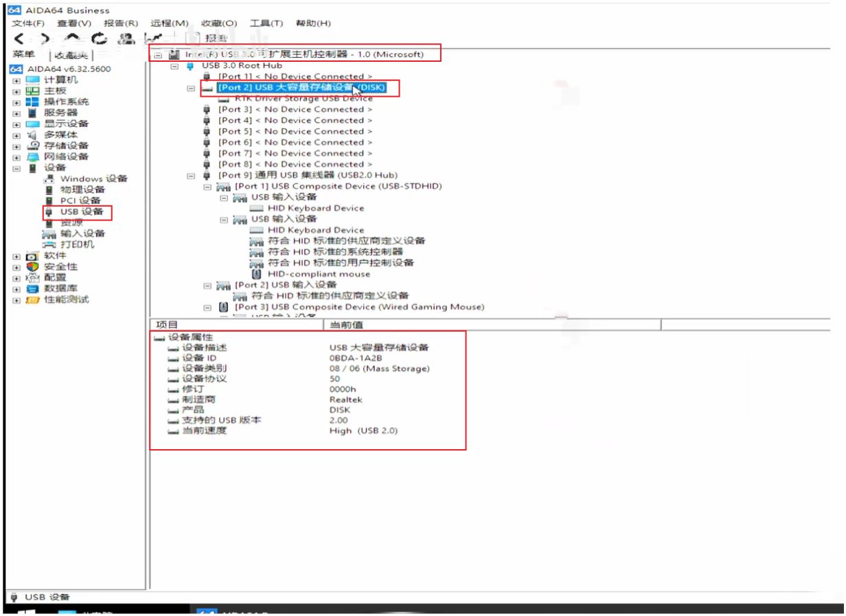Open the 查看(V) menu
Image resolution: width=846 pixels, height=616 pixels.
74,23
